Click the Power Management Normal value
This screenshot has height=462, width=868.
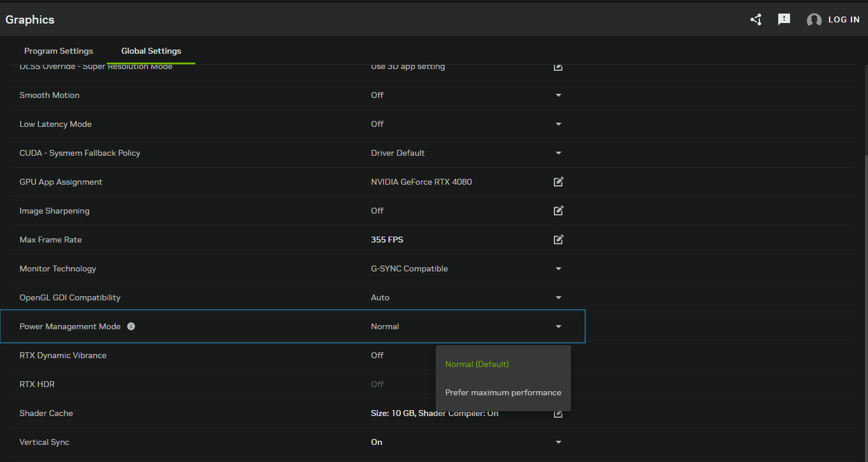384,326
